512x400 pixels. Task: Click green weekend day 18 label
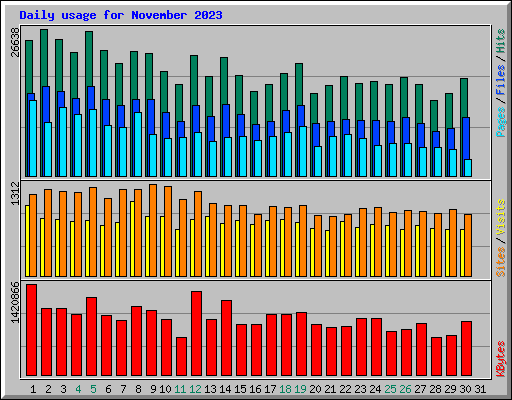click(x=285, y=389)
